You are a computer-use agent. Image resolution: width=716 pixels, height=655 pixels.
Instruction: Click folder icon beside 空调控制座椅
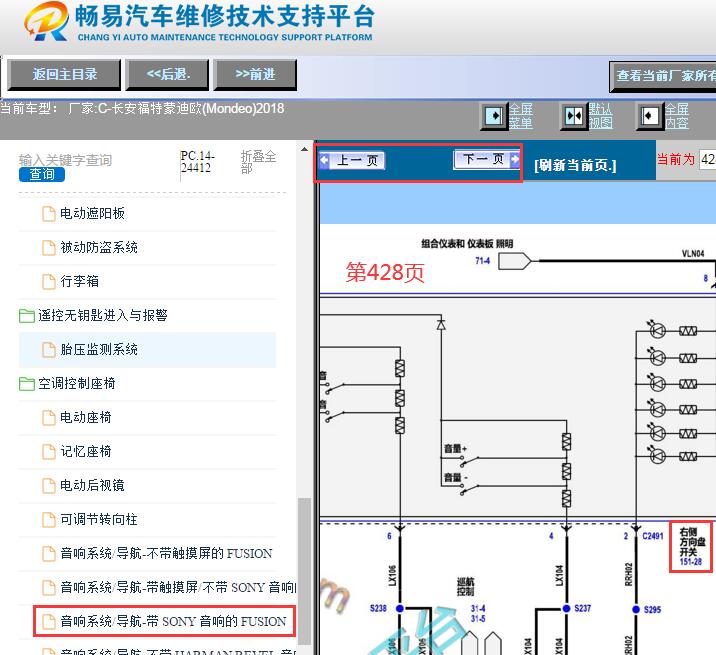pos(27,384)
